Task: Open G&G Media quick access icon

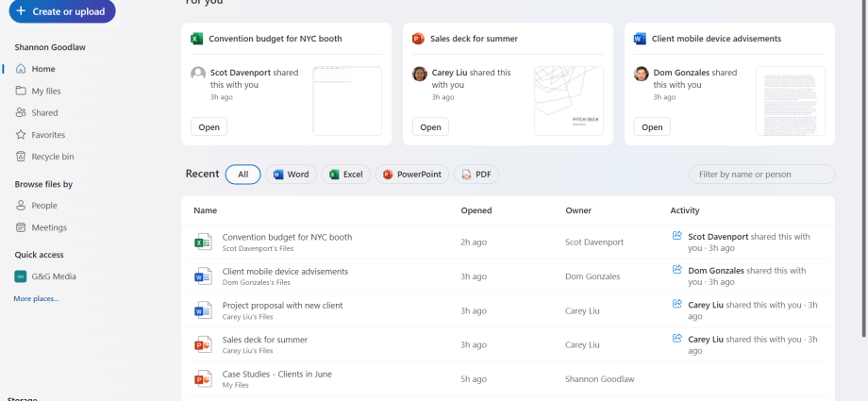Action: (x=21, y=276)
